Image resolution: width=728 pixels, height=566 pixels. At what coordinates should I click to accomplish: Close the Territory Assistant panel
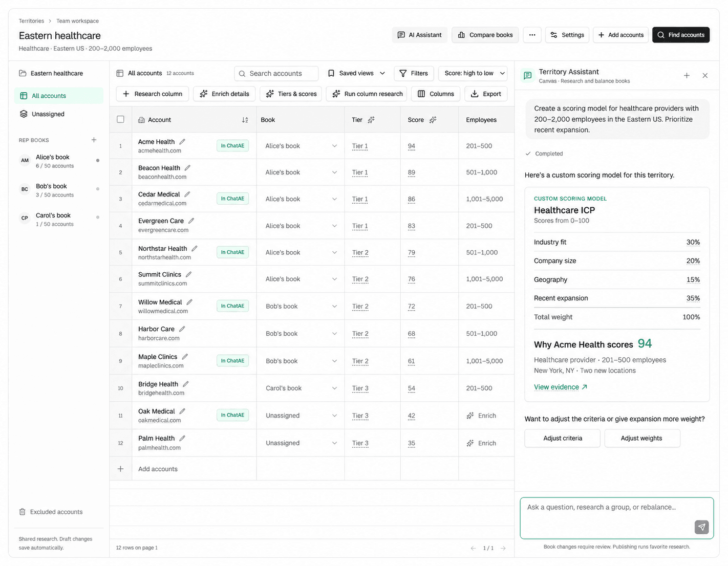705,76
